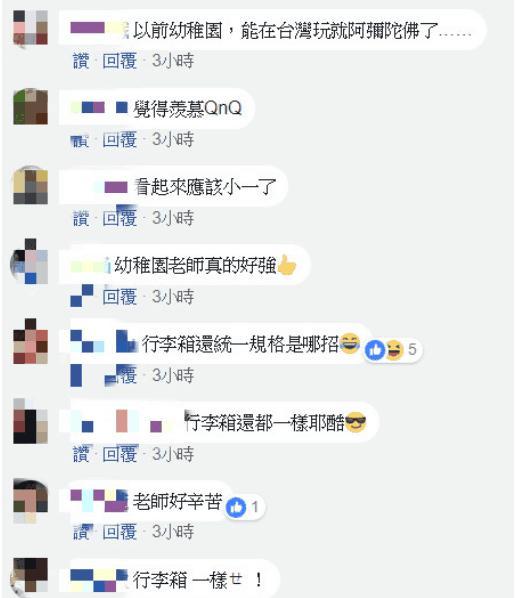Open the first commenter's pixelated avatar
Screen dimensions: 523x598
coord(31,28)
